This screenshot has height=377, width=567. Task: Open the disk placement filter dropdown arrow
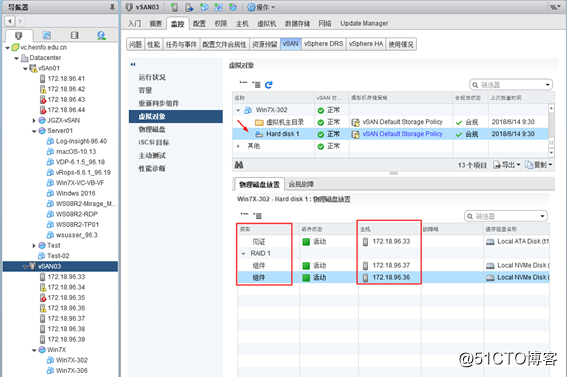542,217
